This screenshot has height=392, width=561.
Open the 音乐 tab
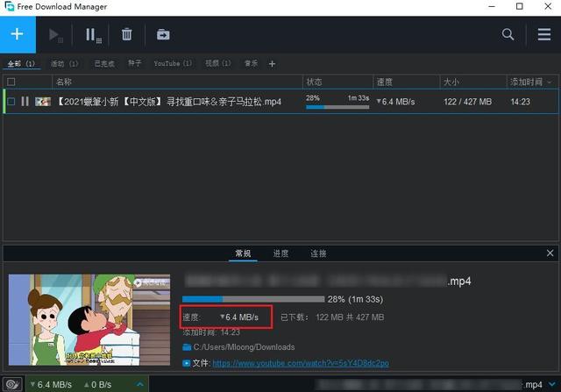251,63
